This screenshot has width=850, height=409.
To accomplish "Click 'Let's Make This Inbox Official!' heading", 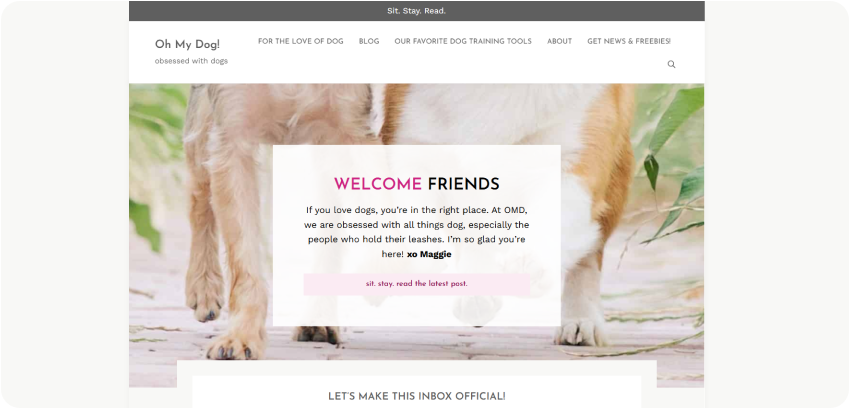I will 416,396.
